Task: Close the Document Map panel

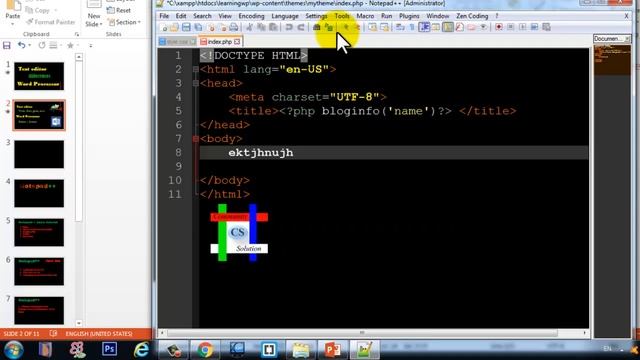Action: coord(627,39)
